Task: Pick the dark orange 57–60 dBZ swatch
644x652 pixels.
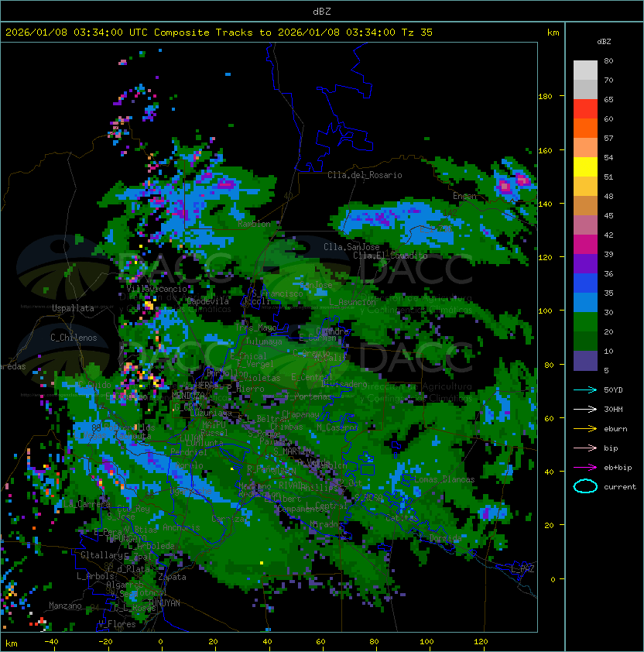Action: (x=585, y=128)
